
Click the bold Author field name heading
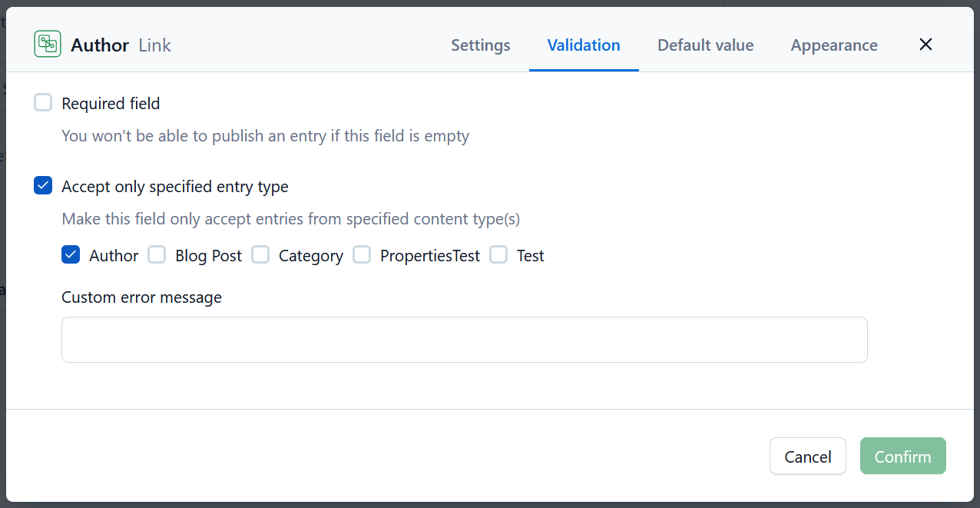point(100,45)
